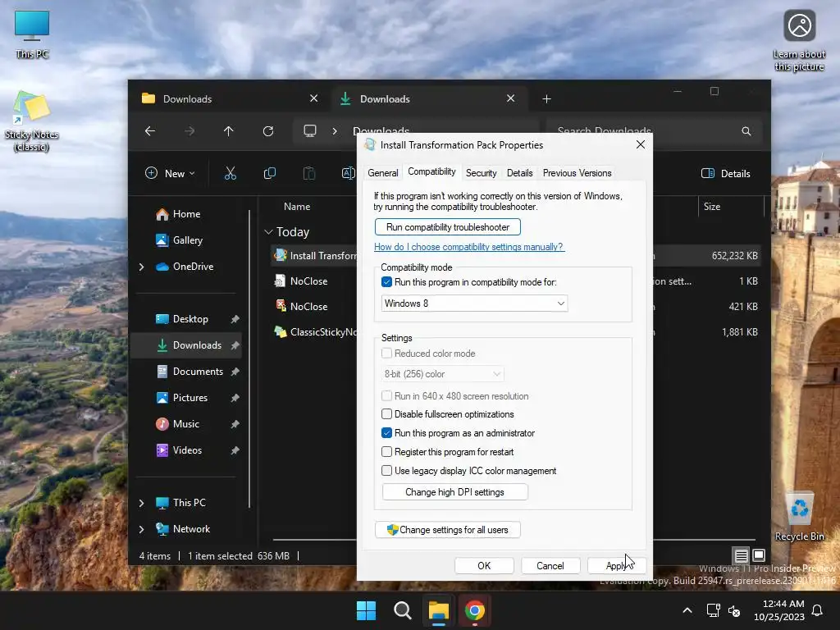
Task: Open a new Explorer tab
Action: click(546, 99)
